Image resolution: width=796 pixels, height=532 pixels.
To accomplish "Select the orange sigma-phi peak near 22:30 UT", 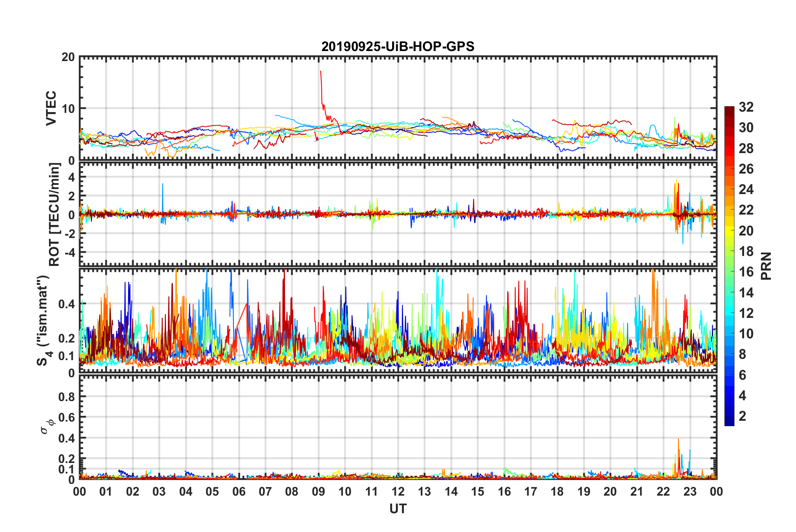I will pos(678,440).
